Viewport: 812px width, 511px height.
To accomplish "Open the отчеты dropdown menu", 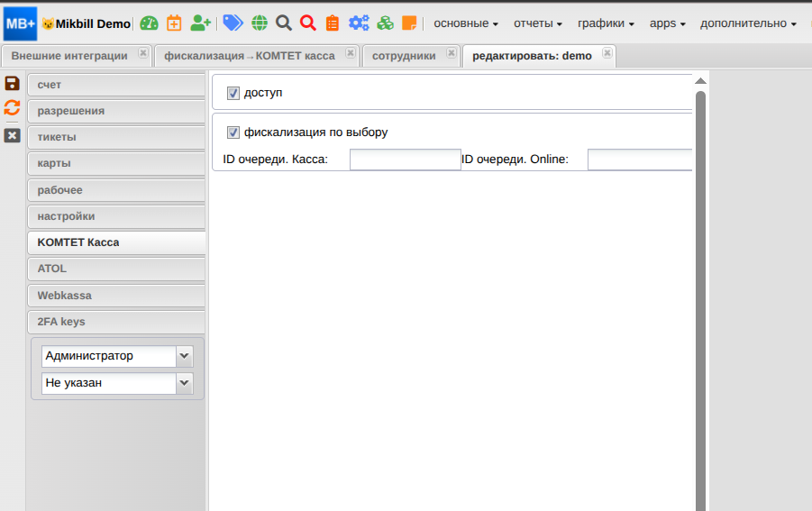I will click(537, 23).
